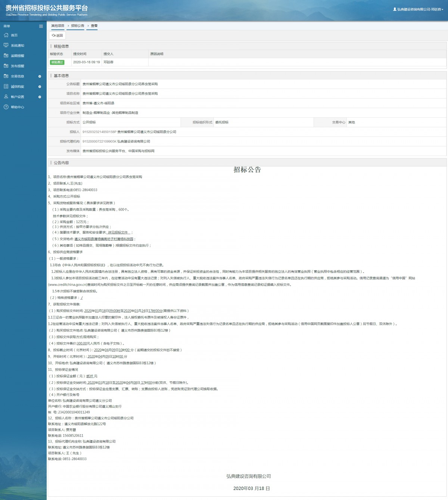Click the 逾期提醒 sidebar icon
The width and height of the screenshot is (448, 500).
click(6, 56)
